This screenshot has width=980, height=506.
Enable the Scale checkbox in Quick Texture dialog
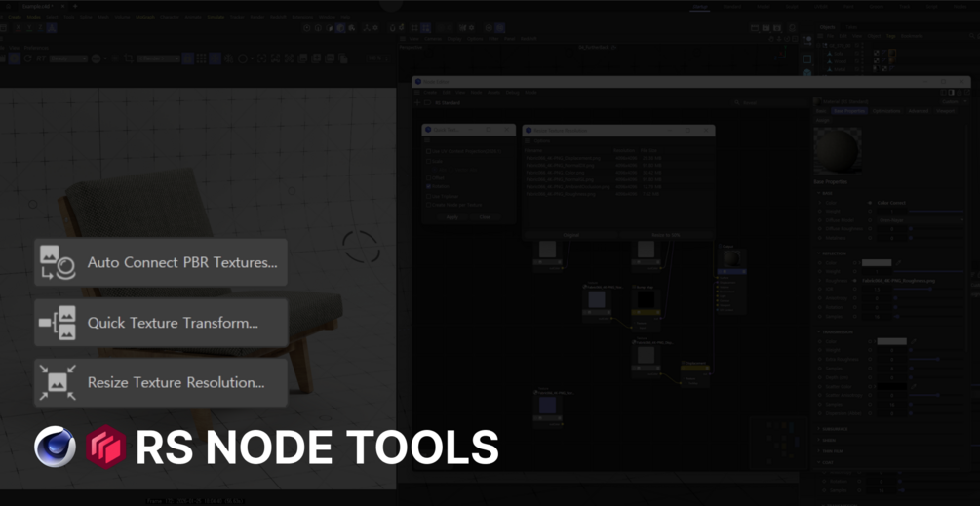coord(428,161)
